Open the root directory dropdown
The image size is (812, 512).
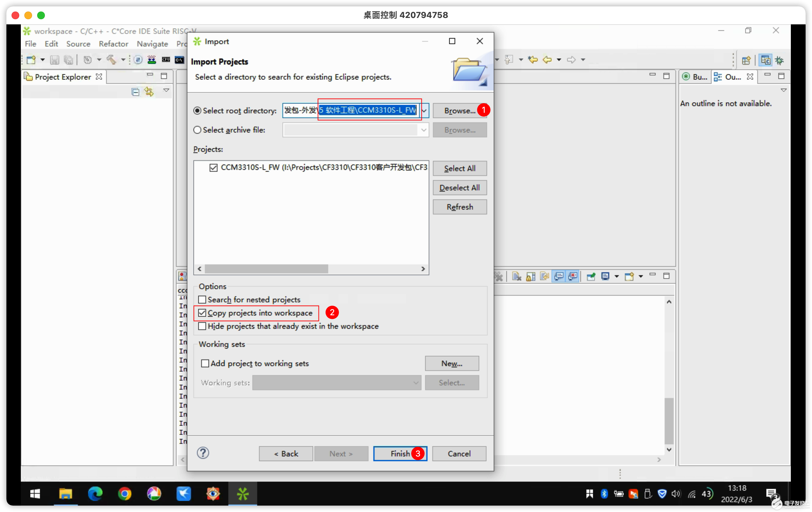pos(425,110)
